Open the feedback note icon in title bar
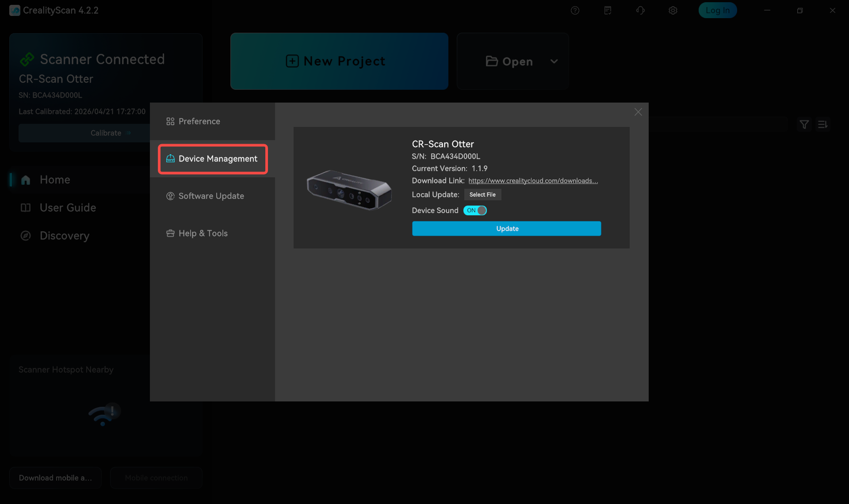 tap(608, 10)
